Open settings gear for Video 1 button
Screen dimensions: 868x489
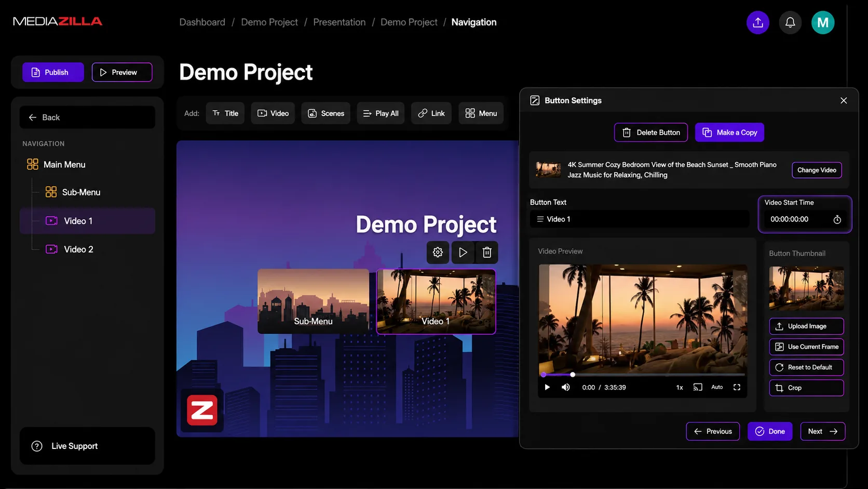click(x=438, y=252)
